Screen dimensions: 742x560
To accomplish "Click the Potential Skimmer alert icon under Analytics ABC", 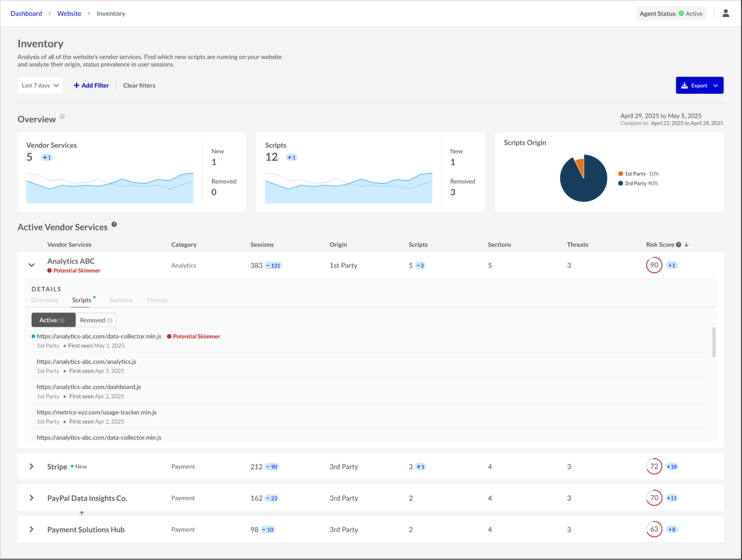I will (x=50, y=270).
